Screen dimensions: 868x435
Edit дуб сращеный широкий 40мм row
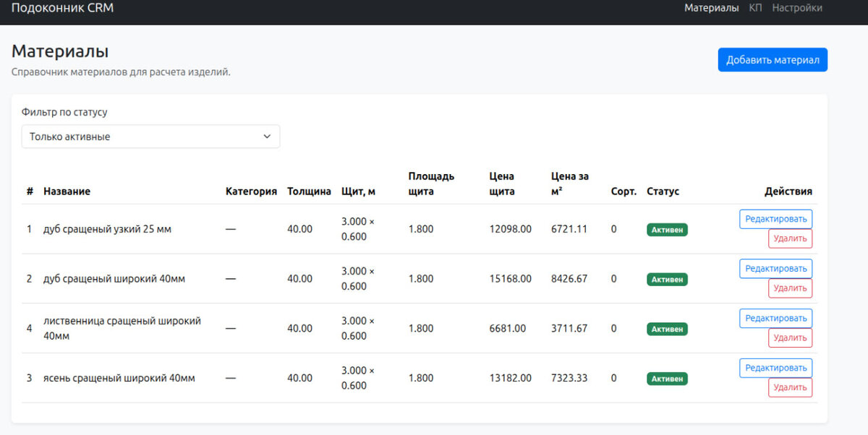pos(775,269)
